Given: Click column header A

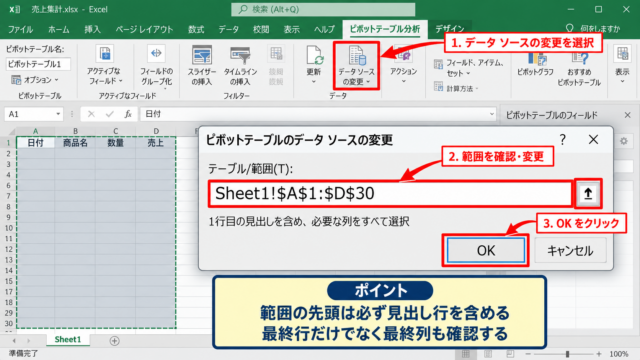Looking at the screenshot, I should 35,131.
